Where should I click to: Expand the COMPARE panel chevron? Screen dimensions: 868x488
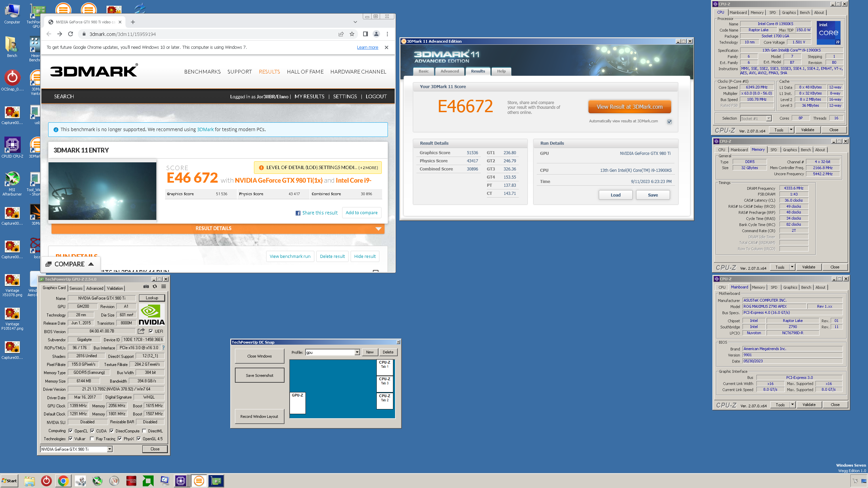tap(91, 264)
